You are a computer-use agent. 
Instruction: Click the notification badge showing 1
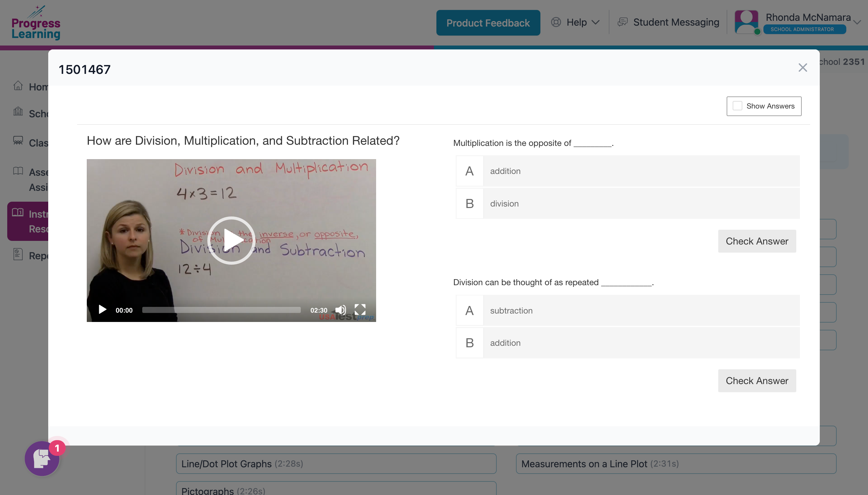click(57, 448)
